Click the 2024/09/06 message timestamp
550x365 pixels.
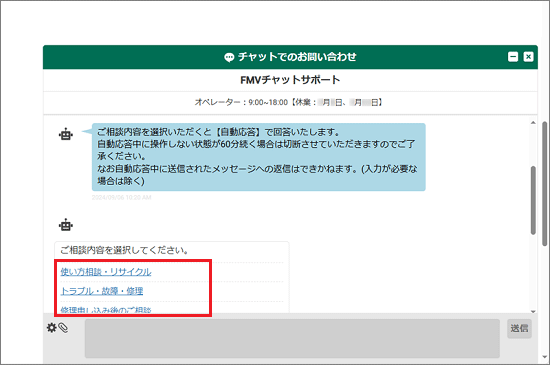(121, 197)
